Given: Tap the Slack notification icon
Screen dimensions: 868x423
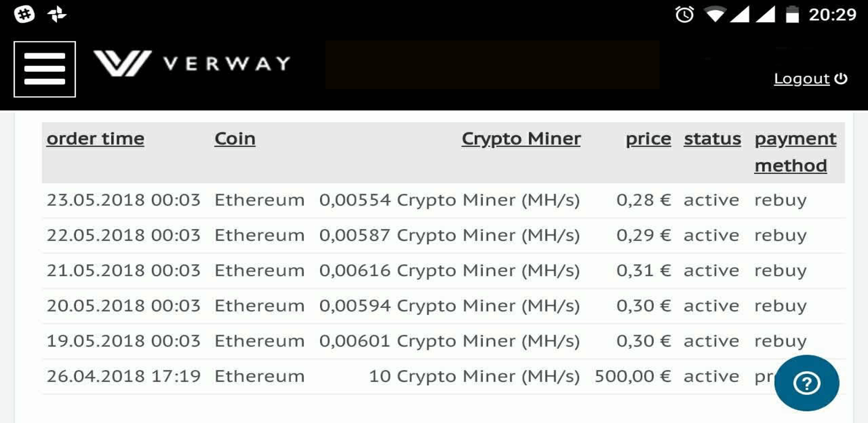Looking at the screenshot, I should coord(24,14).
